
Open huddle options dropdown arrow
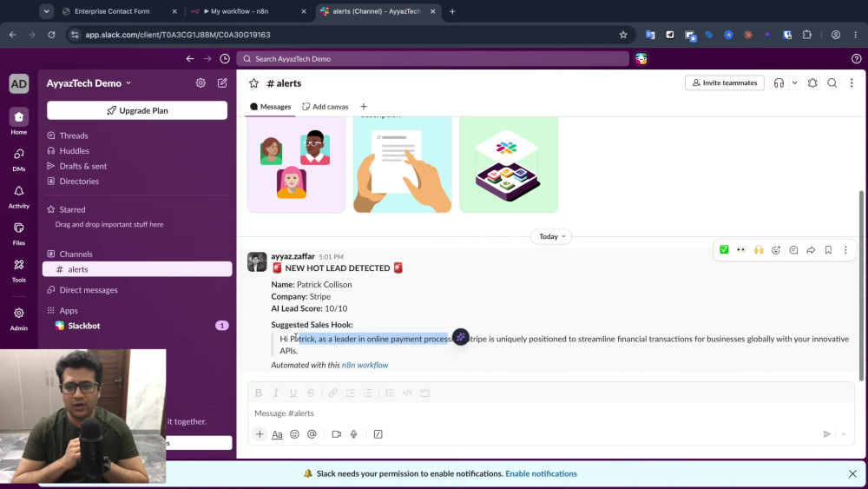click(794, 83)
